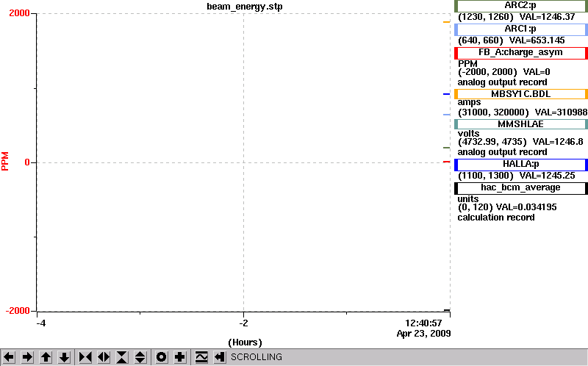This screenshot has width=588, height=366.
Task: Click the beam_energy.stp graph title
Action: coord(245,7)
